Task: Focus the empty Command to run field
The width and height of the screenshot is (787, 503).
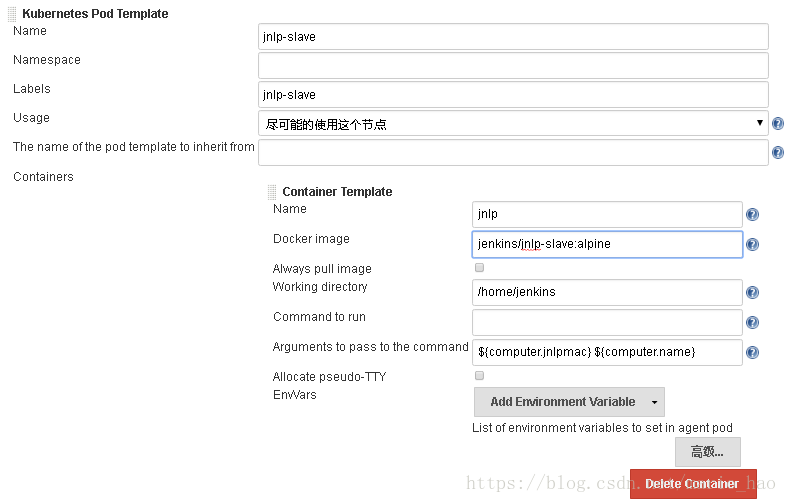Action: pos(607,322)
